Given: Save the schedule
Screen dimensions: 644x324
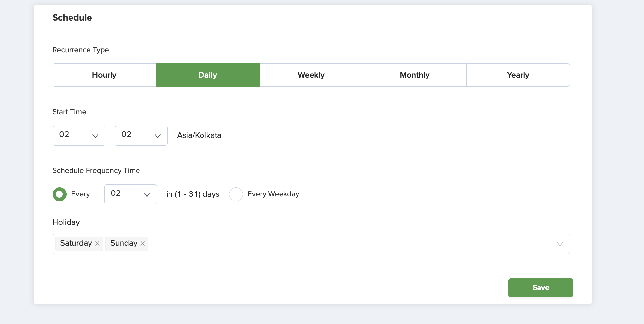Looking at the screenshot, I should [541, 288].
